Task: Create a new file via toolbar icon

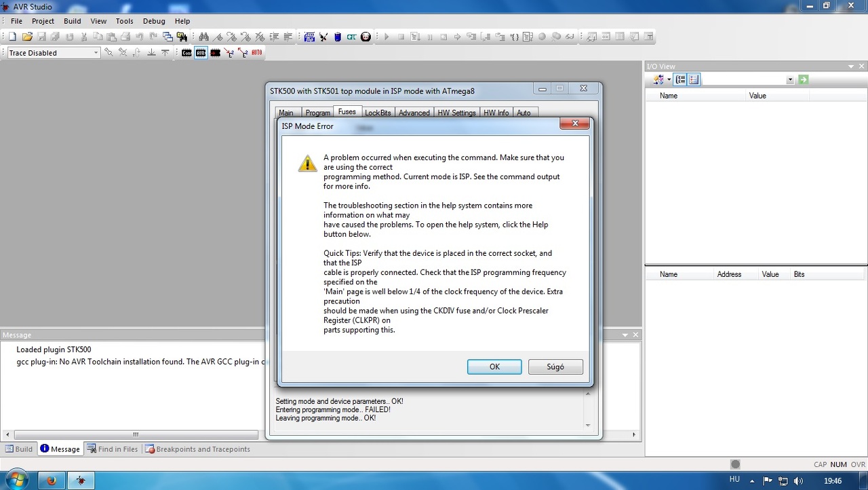Action: tap(12, 37)
